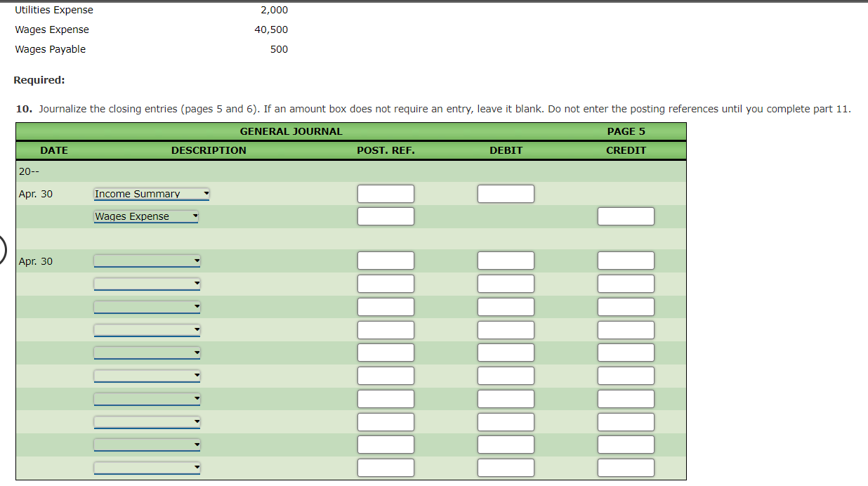Click the Debit field in second Apr. 30 row
The image size is (868, 486).
[x=506, y=261]
